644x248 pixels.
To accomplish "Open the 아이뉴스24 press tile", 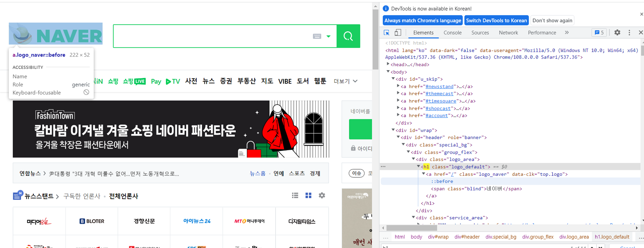I will click(x=197, y=221).
